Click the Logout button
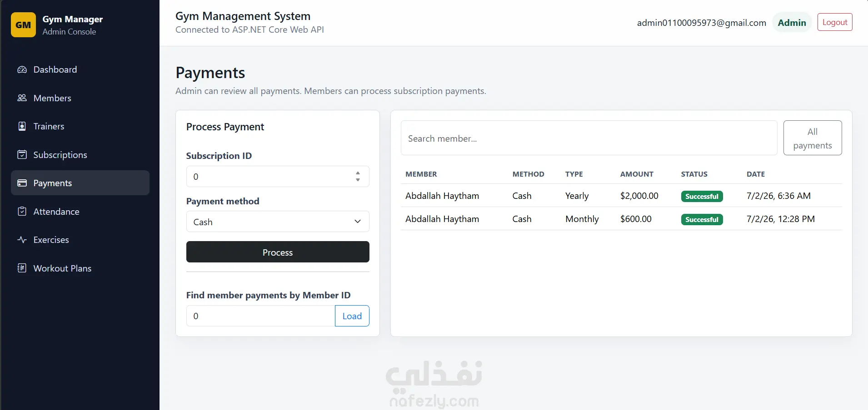 835,22
